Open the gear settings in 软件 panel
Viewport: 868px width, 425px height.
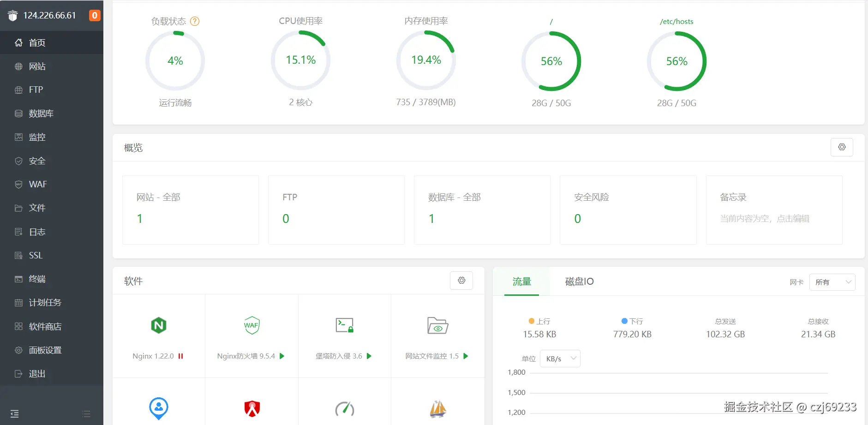461,281
